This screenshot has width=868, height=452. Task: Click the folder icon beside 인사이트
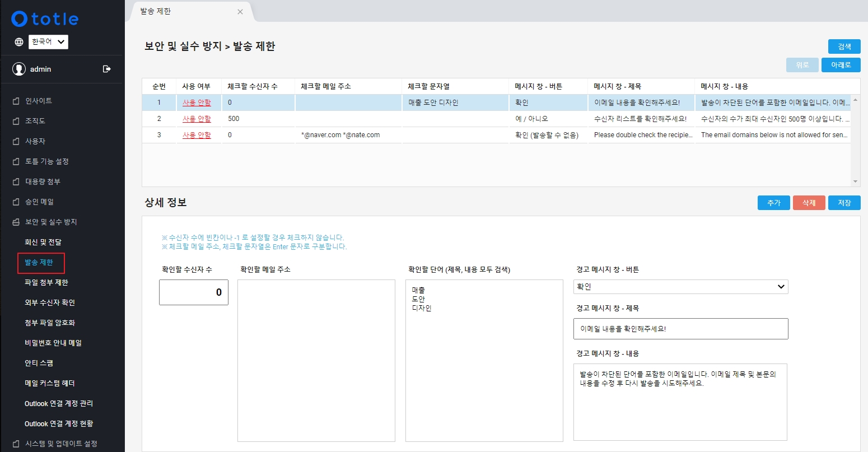16,101
